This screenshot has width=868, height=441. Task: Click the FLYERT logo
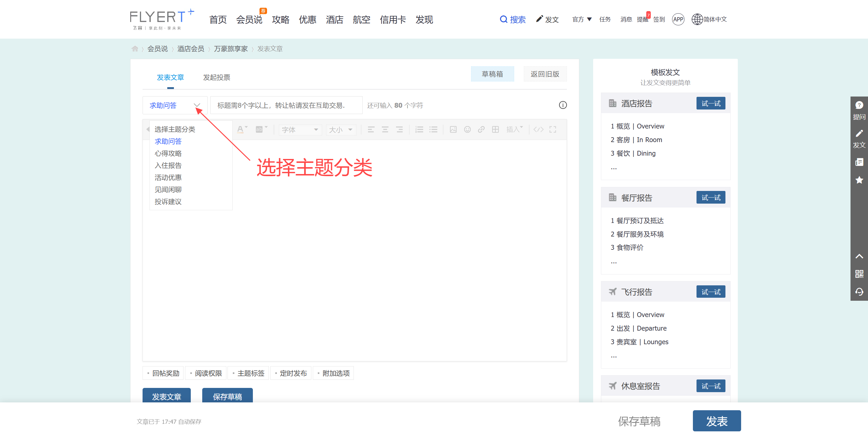click(x=162, y=20)
